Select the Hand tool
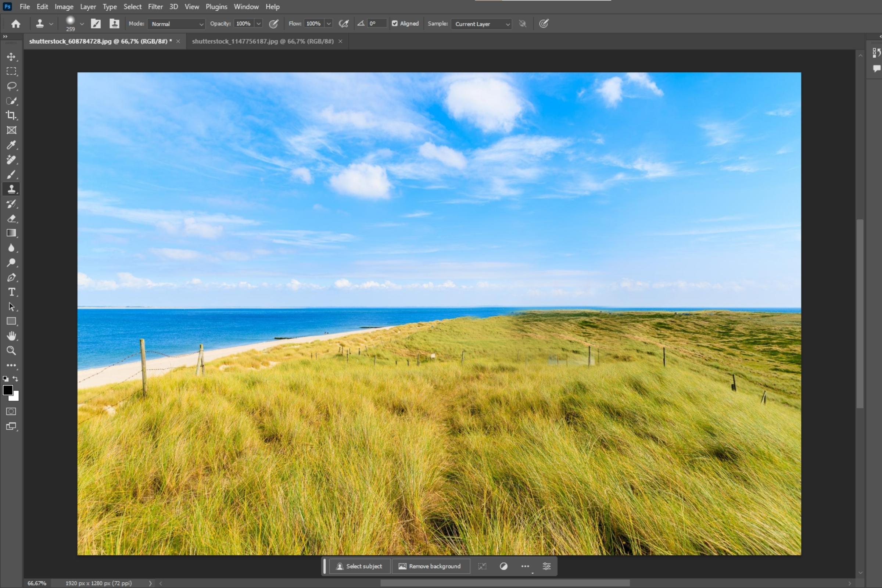Viewport: 882px width, 588px height. (11, 336)
